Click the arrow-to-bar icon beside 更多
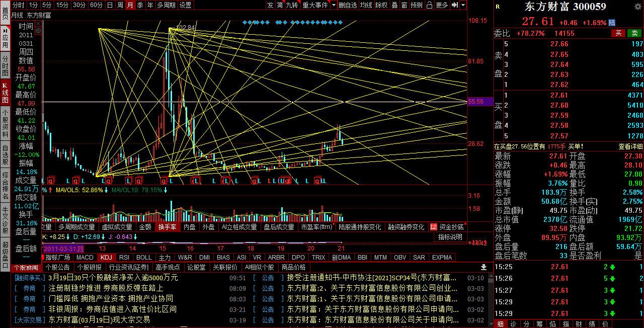644x328 pixels. click(454, 5)
